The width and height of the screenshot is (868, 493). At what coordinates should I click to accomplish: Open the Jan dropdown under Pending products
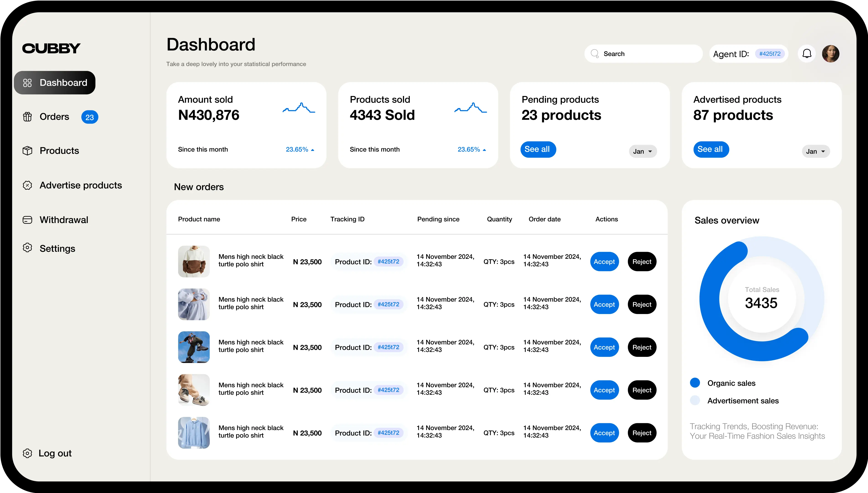[x=642, y=151]
